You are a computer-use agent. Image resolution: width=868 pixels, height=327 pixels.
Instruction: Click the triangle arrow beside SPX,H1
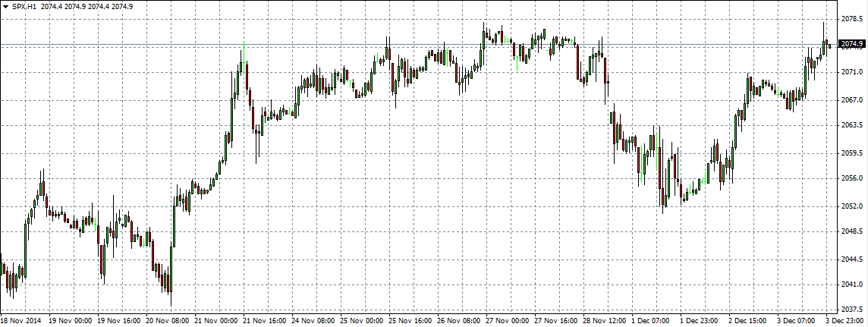pyautogui.click(x=6, y=5)
